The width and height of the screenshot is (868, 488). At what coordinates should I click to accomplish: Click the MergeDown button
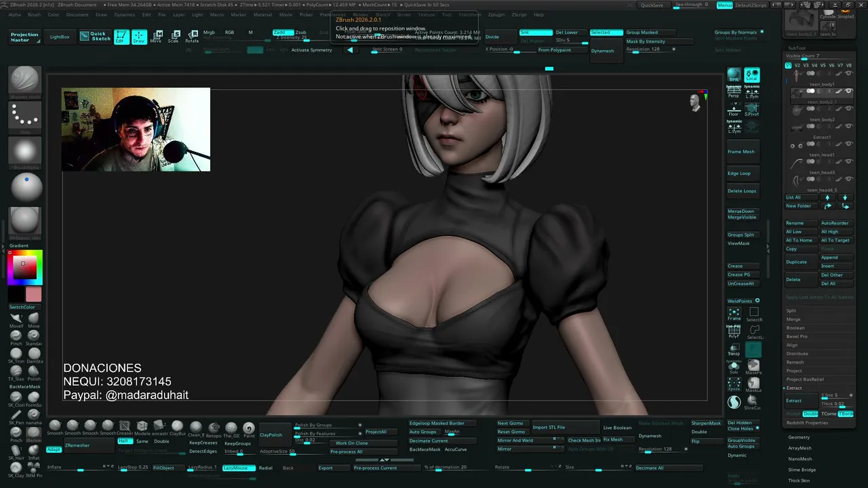743,211
